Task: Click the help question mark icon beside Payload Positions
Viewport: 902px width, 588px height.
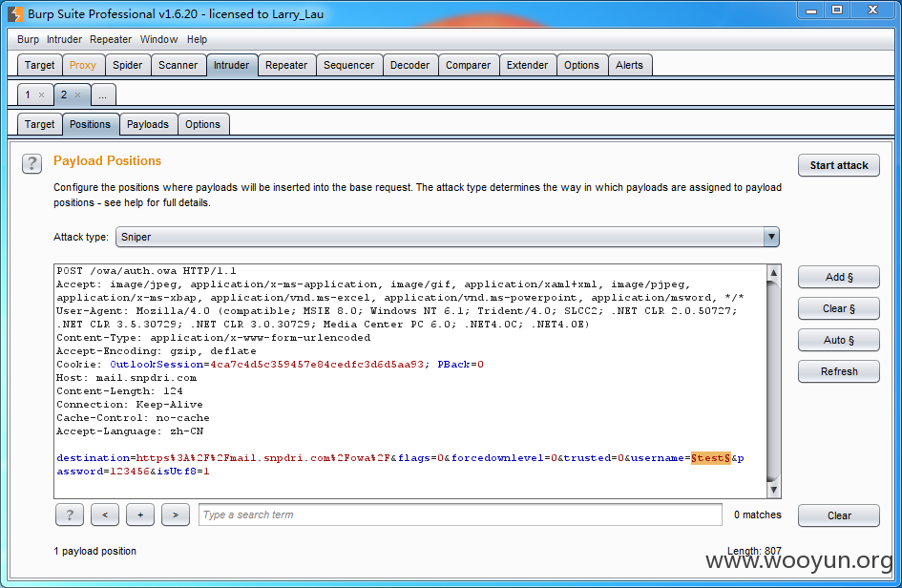Action: 32,164
